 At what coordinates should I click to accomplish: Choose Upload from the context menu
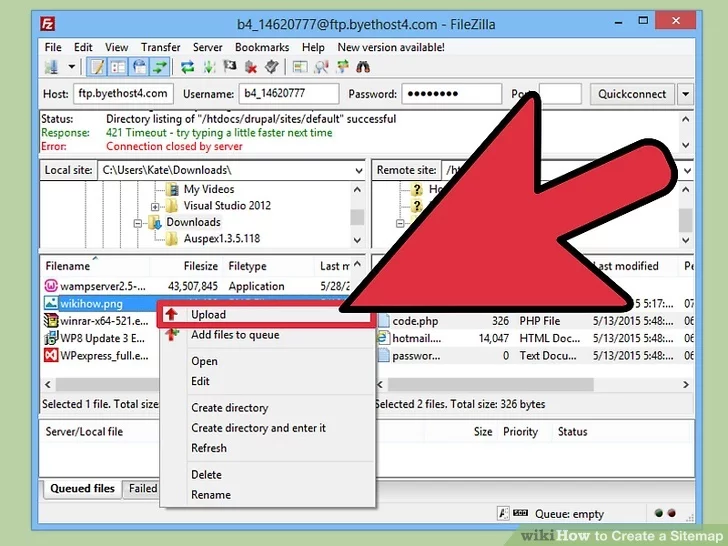pos(267,315)
